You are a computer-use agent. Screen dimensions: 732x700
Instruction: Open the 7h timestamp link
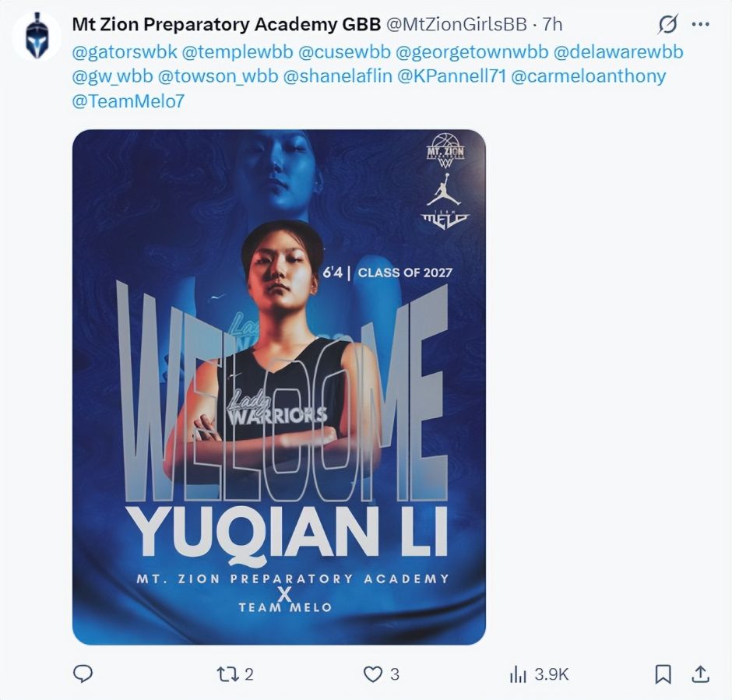click(x=552, y=24)
